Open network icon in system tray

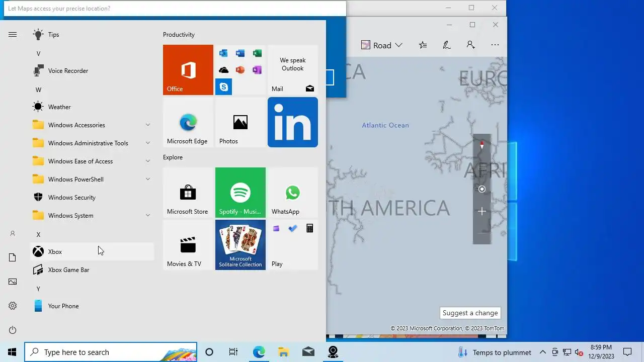pos(567,352)
